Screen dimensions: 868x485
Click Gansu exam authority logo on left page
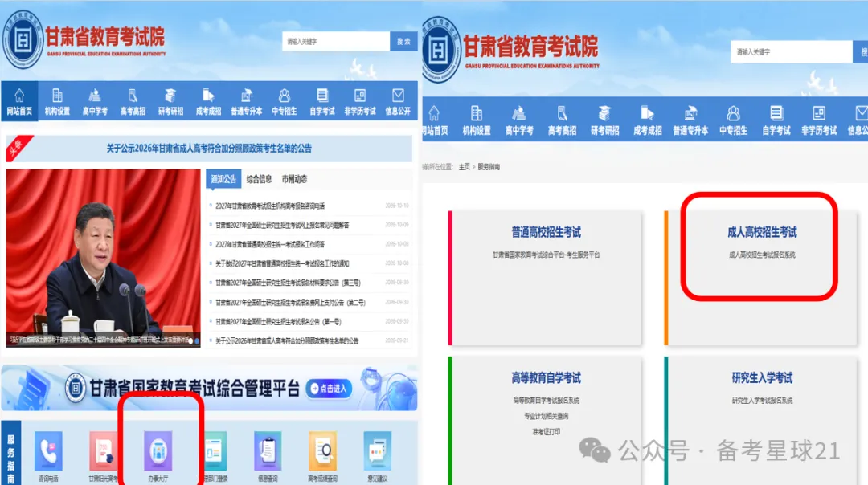coord(23,40)
